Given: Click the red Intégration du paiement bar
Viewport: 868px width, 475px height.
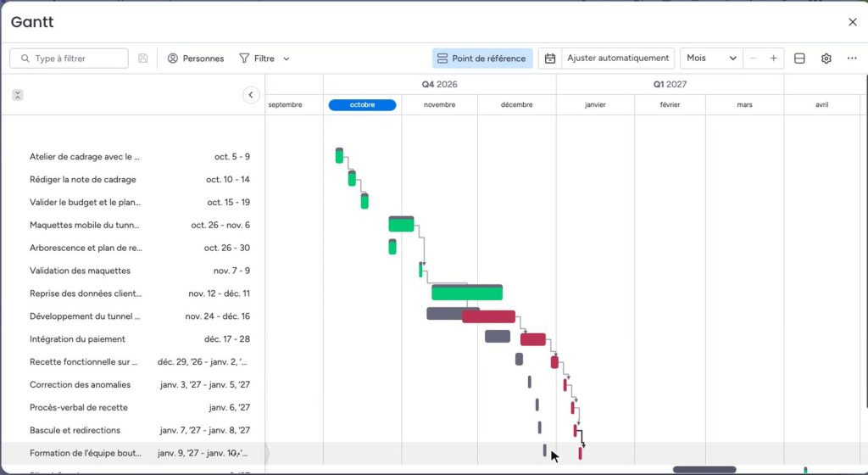Looking at the screenshot, I should click(x=533, y=339).
